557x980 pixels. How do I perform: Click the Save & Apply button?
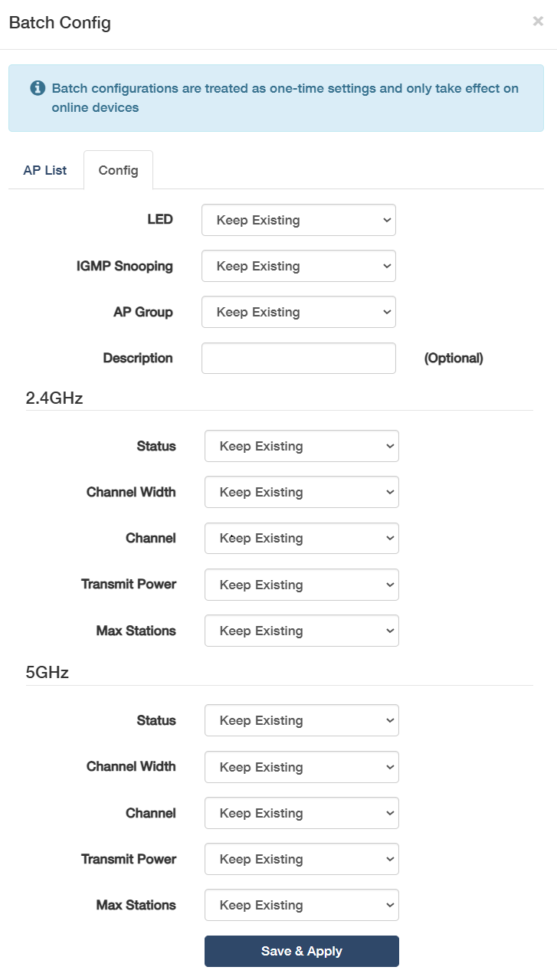301,951
